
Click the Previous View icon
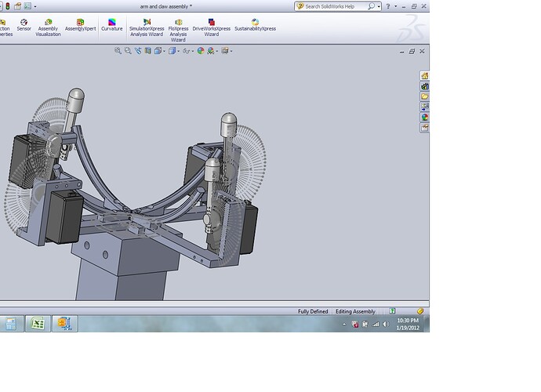(x=138, y=51)
